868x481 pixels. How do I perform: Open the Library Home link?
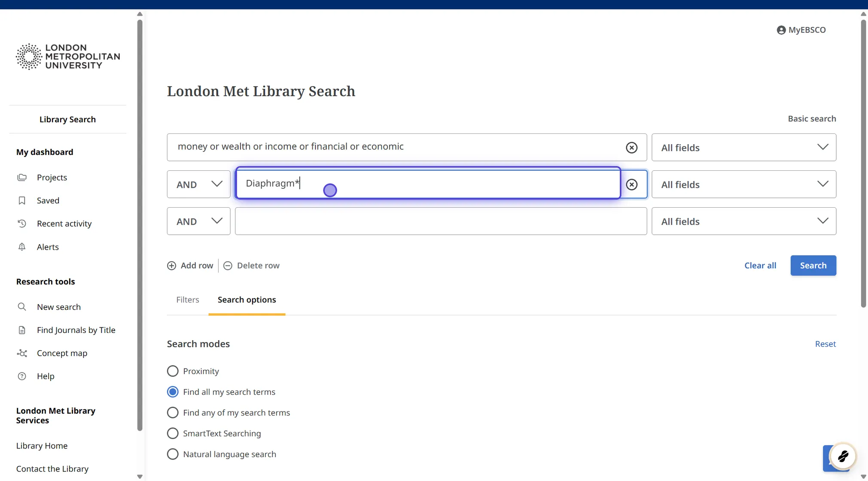(42, 446)
